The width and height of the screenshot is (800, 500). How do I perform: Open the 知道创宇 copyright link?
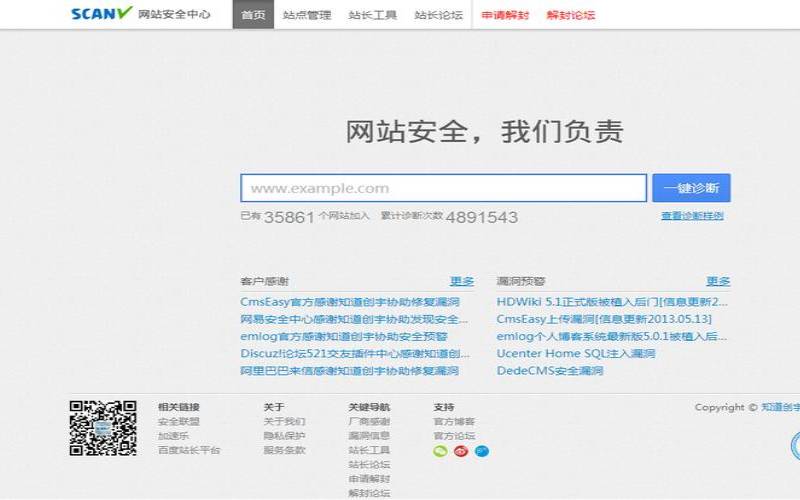pos(781,407)
